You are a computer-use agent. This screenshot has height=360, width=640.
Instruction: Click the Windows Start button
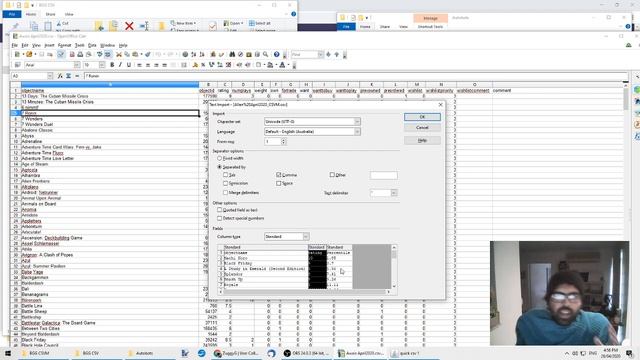click(x=7, y=353)
